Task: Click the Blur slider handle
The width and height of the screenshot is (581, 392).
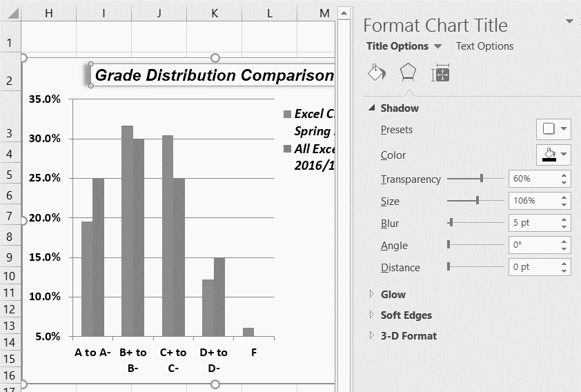Action: click(x=451, y=222)
